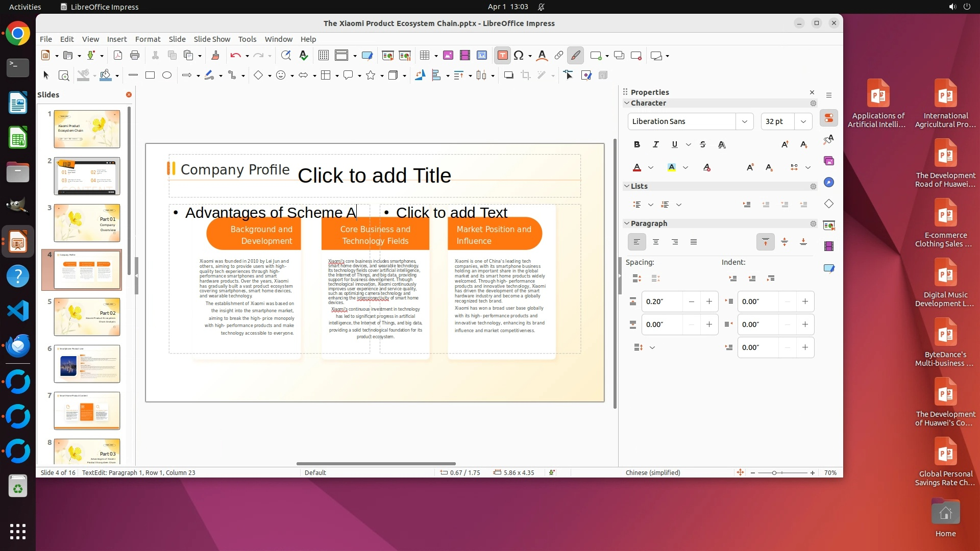
Task: Collapse the Lists section
Action: [627, 186]
